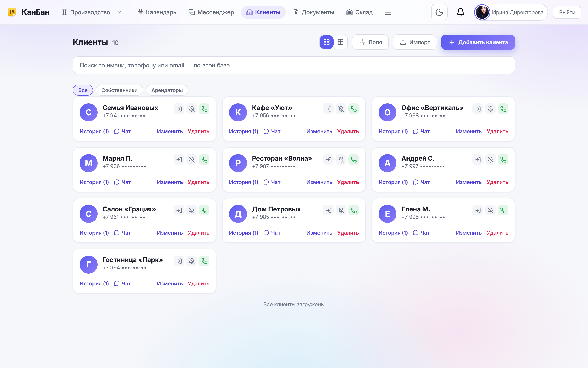The width and height of the screenshot is (588, 368).
Task: Click login arrow icon on Салон «Грация»
Action: [179, 210]
